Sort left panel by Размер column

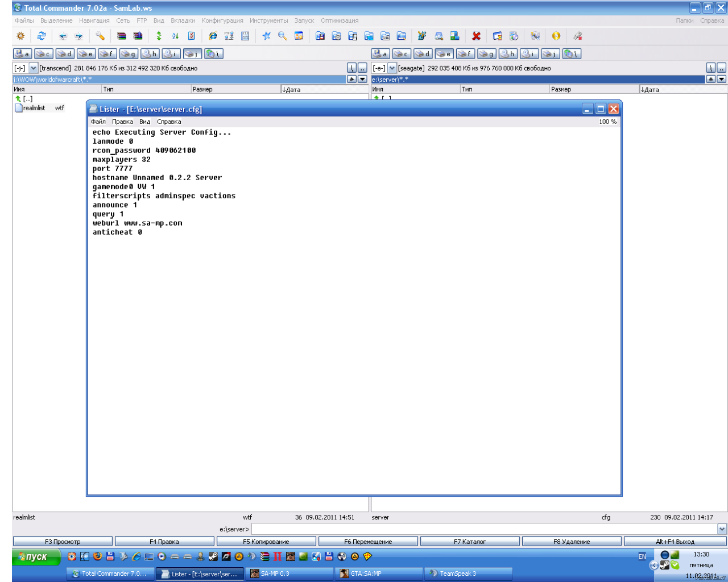(x=236, y=89)
